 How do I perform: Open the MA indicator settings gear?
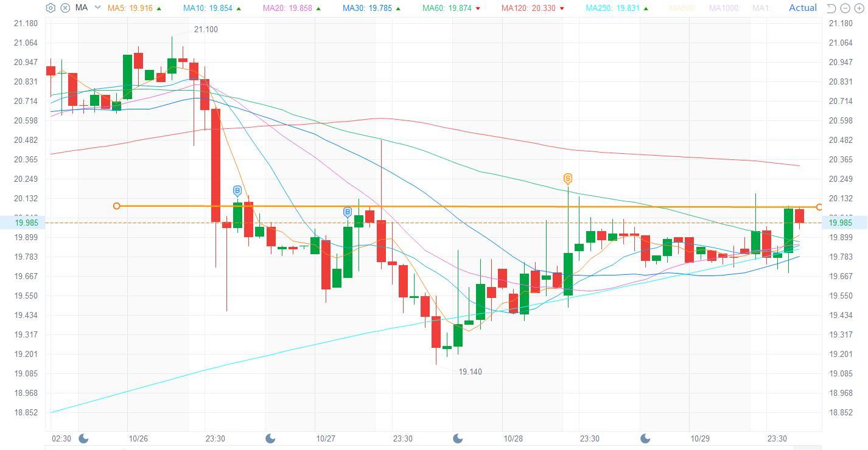point(51,8)
